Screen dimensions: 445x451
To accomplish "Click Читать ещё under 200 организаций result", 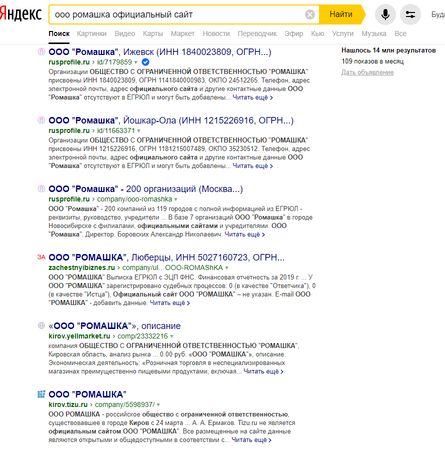I will point(245,235).
